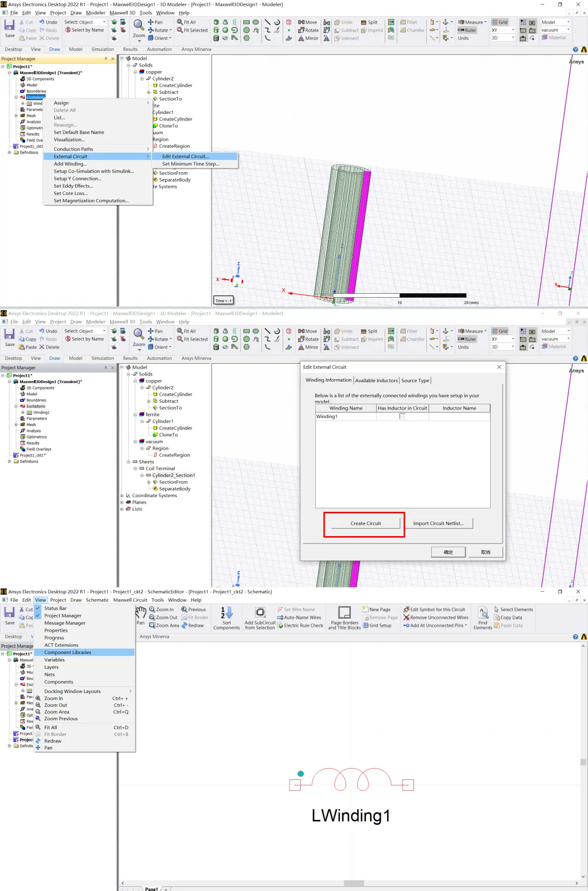Click Move tool in top Modeler window

(307, 22)
